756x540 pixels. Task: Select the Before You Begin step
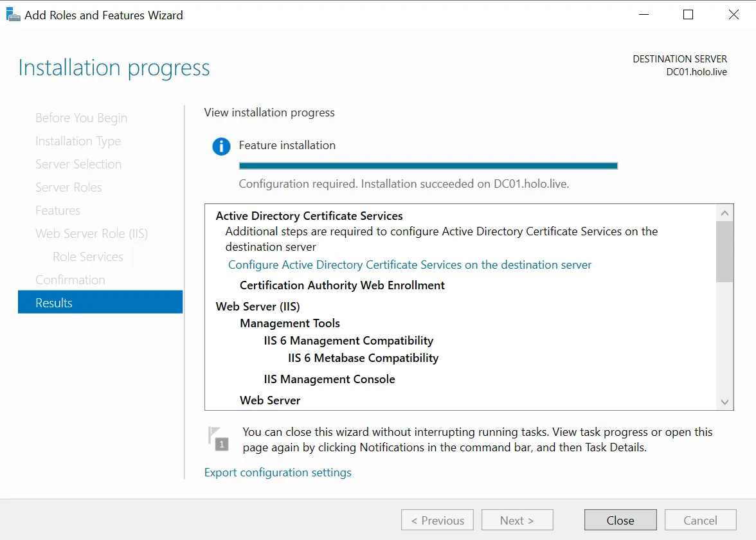82,118
